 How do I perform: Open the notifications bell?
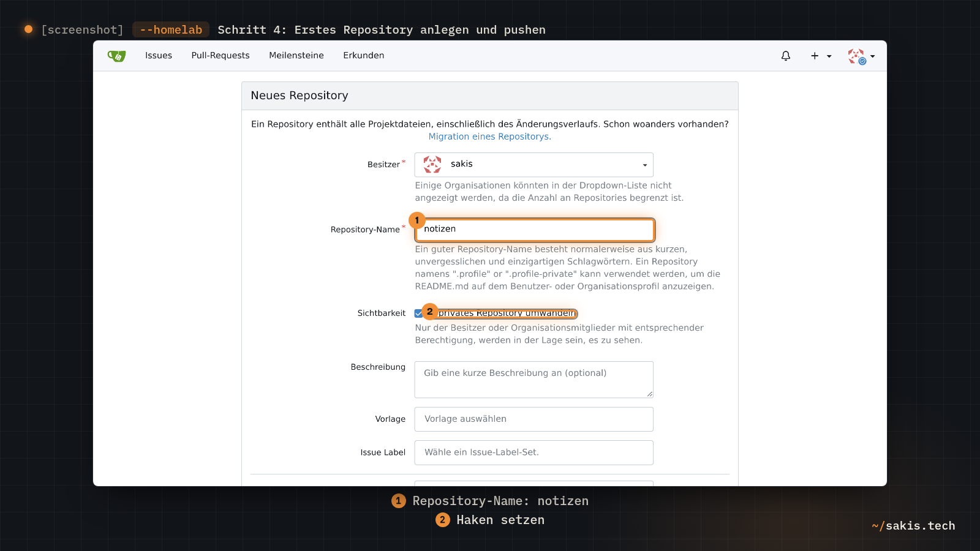[786, 56]
